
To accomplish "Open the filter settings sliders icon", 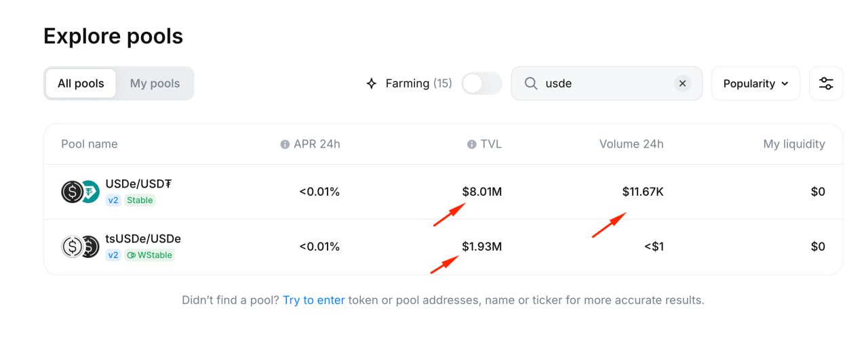I will tap(826, 83).
